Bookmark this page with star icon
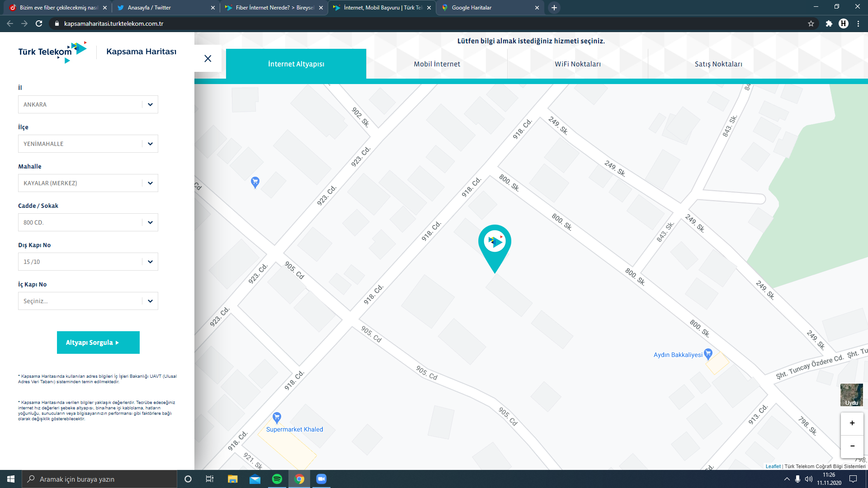Image resolution: width=868 pixels, height=488 pixels. coord(811,23)
